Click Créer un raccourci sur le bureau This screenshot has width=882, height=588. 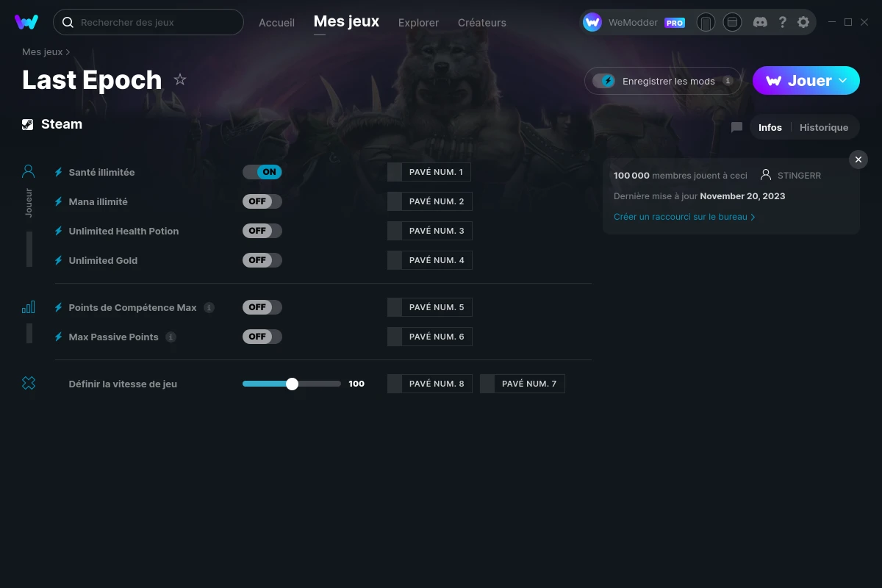coord(684,217)
